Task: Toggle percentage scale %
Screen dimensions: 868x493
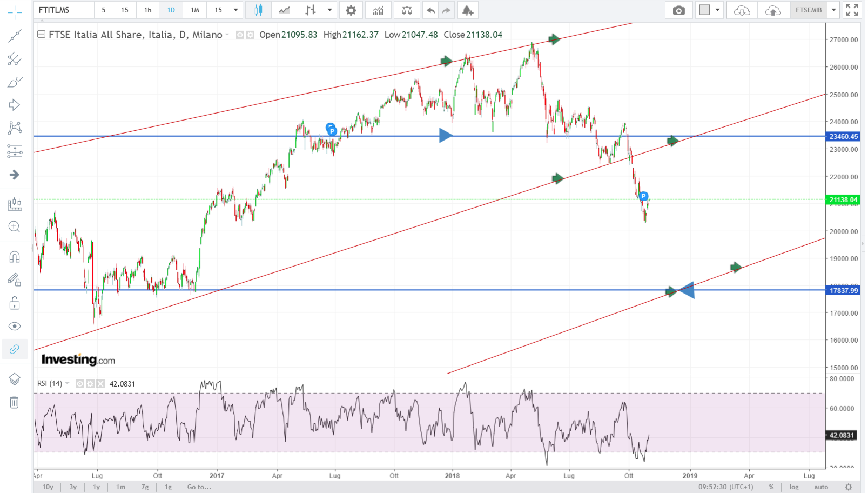Action: 771,487
